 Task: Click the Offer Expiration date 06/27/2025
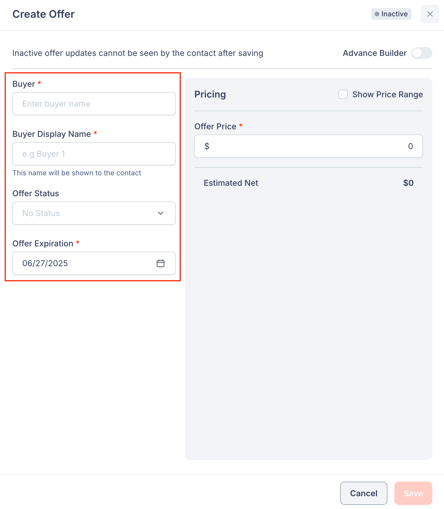click(45, 263)
